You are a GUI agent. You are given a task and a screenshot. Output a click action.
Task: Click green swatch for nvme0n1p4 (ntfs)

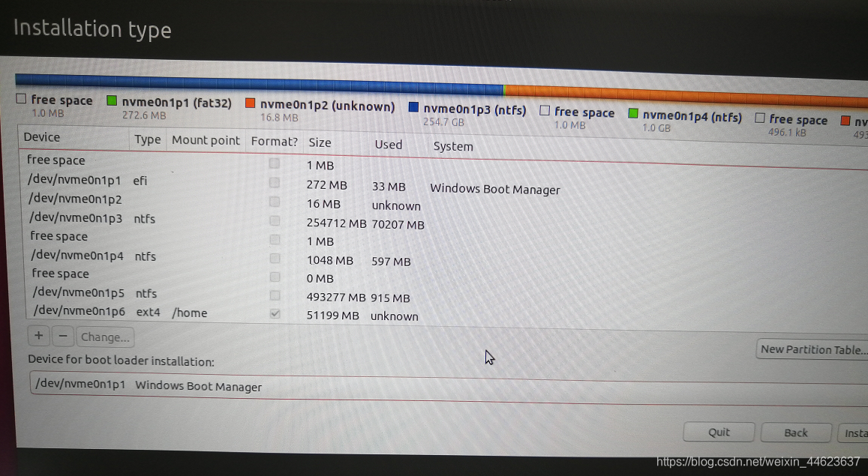633,113
